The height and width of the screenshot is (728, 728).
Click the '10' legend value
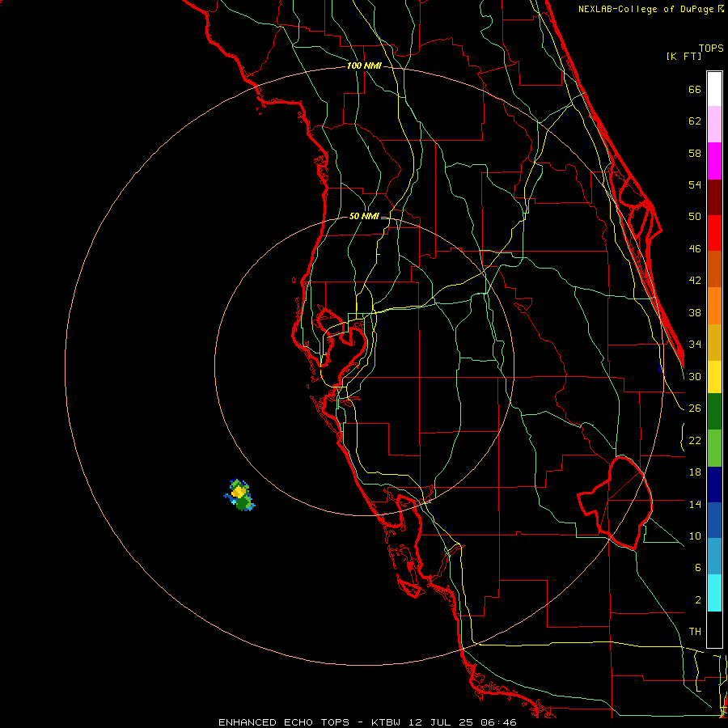[x=695, y=536]
